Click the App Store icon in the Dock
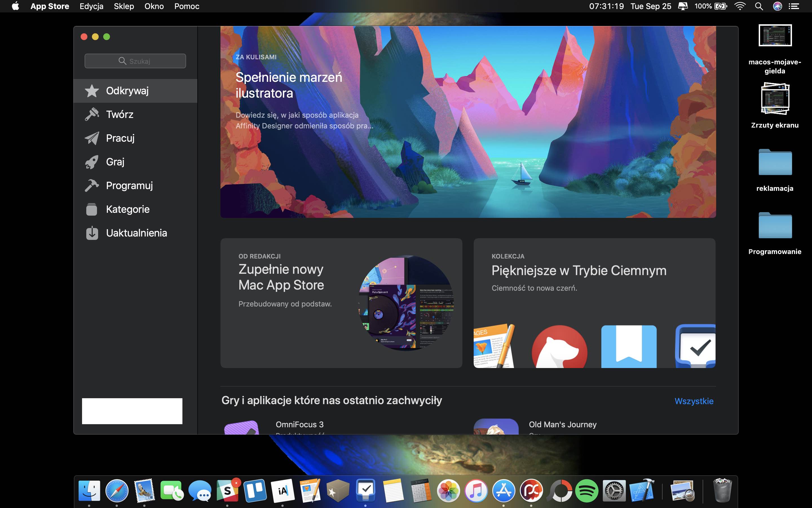Image resolution: width=812 pixels, height=508 pixels. [x=504, y=491]
